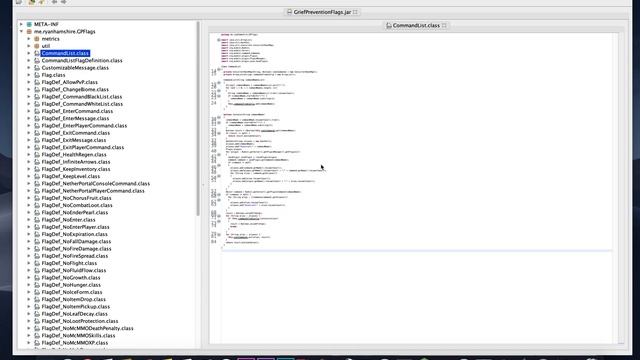The image size is (640, 360).
Task: Switch to the GriefPreventionFlags.jar tab
Action: point(322,12)
